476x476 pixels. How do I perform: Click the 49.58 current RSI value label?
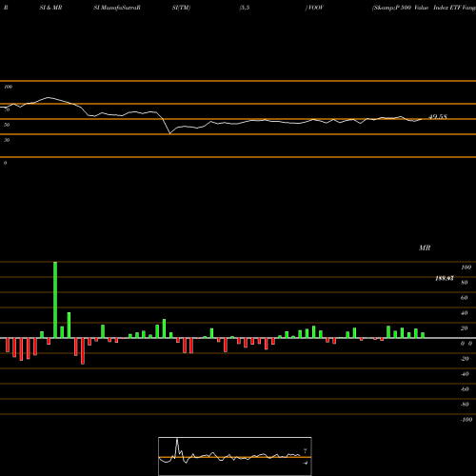point(438,117)
